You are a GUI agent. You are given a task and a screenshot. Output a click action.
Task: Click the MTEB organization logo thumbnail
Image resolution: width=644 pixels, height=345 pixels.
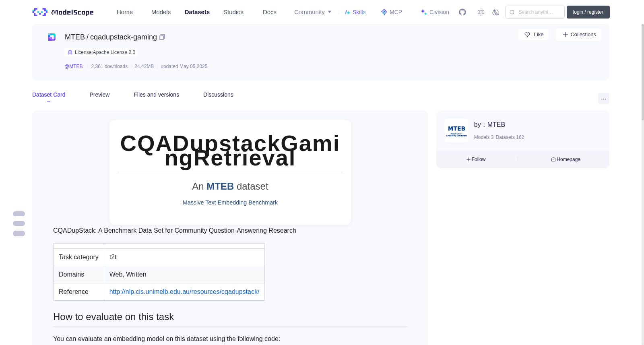click(x=456, y=130)
